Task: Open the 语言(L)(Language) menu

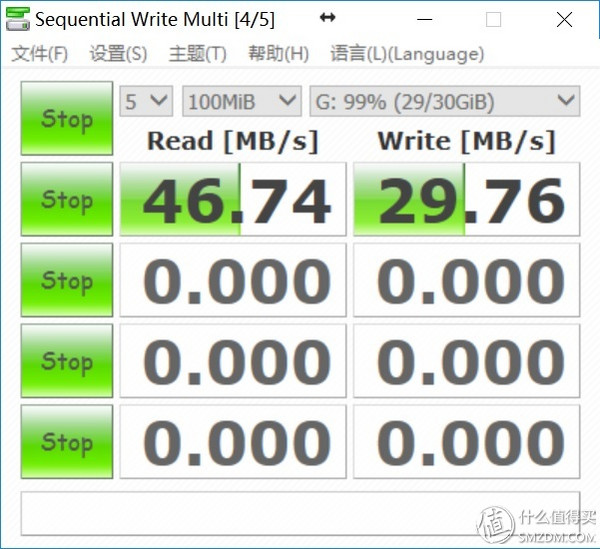Action: tap(407, 54)
